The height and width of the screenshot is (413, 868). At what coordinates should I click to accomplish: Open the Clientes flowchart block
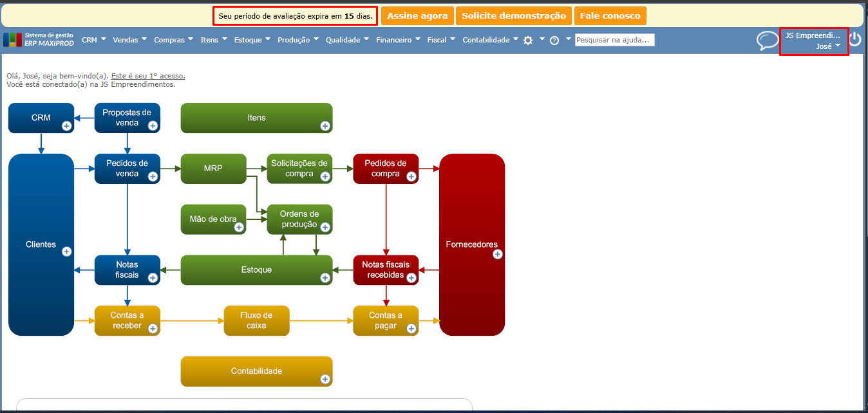click(x=41, y=244)
